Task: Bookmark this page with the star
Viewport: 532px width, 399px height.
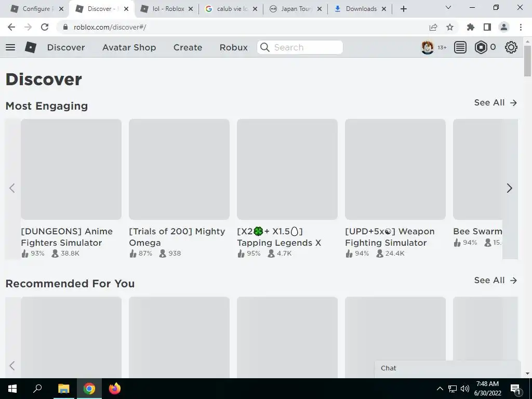Action: (450, 27)
